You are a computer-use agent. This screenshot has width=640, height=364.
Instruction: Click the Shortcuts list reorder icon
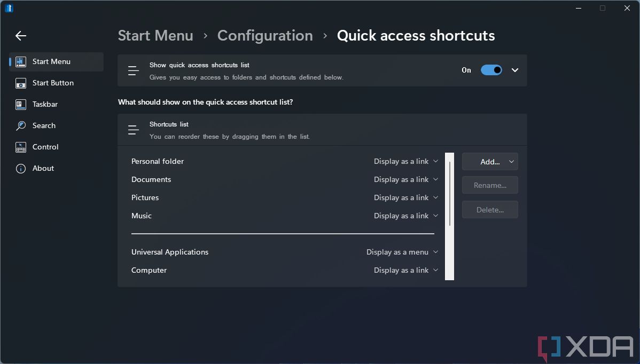[133, 130]
